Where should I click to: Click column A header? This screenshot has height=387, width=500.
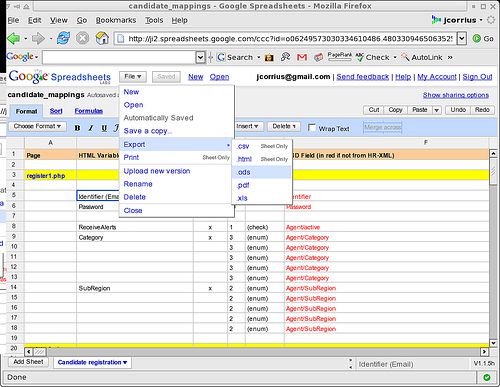pyautogui.click(x=50, y=143)
